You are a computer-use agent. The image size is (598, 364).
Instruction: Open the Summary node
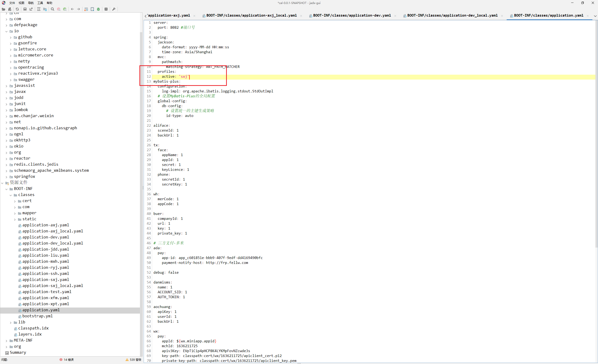coord(18,352)
